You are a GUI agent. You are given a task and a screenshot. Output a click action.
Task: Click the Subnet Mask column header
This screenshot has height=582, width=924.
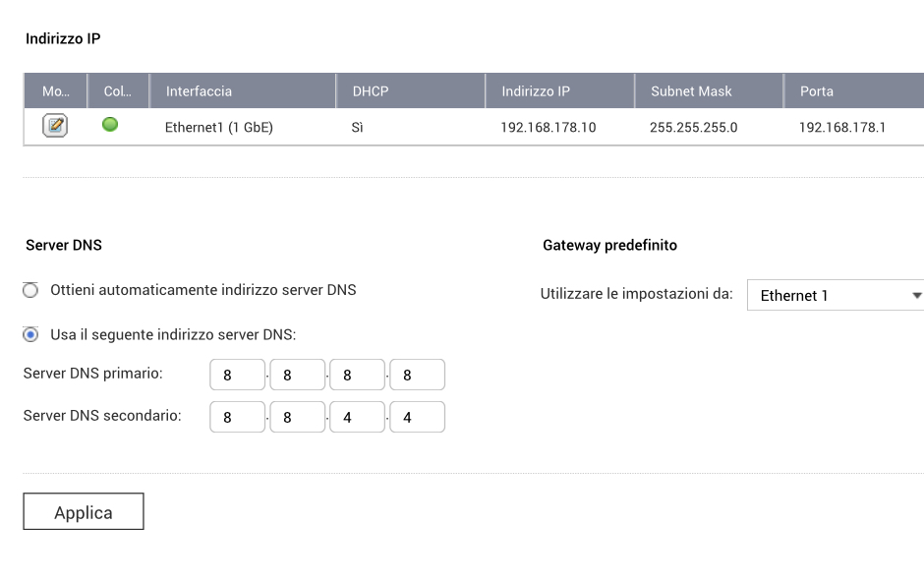pos(709,91)
